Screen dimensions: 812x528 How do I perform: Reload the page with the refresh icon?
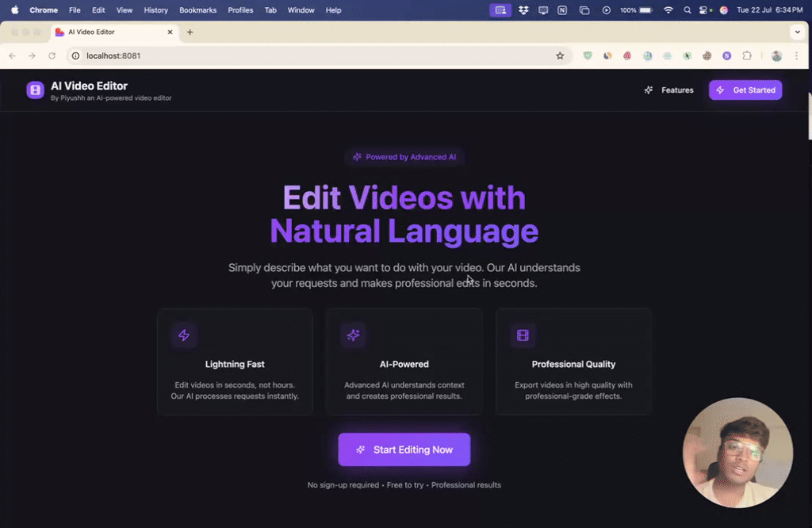[x=52, y=56]
